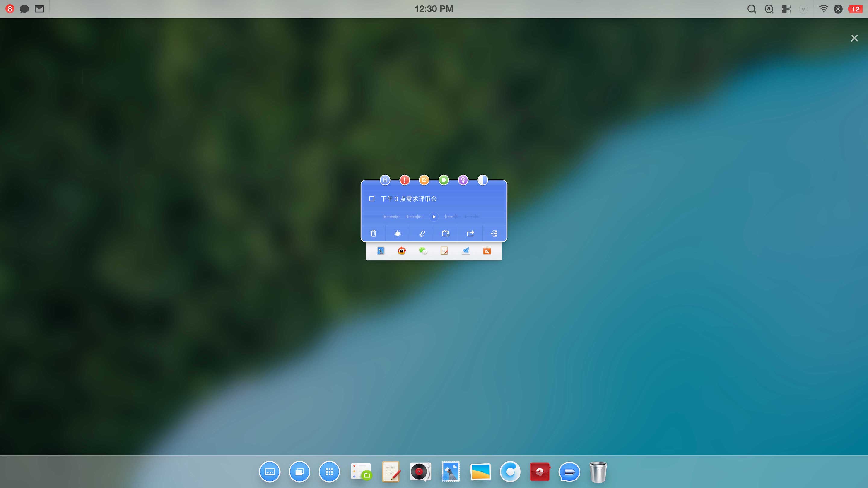Select the red exclamation priority type
Viewport: 868px width, 488px height.
404,180
